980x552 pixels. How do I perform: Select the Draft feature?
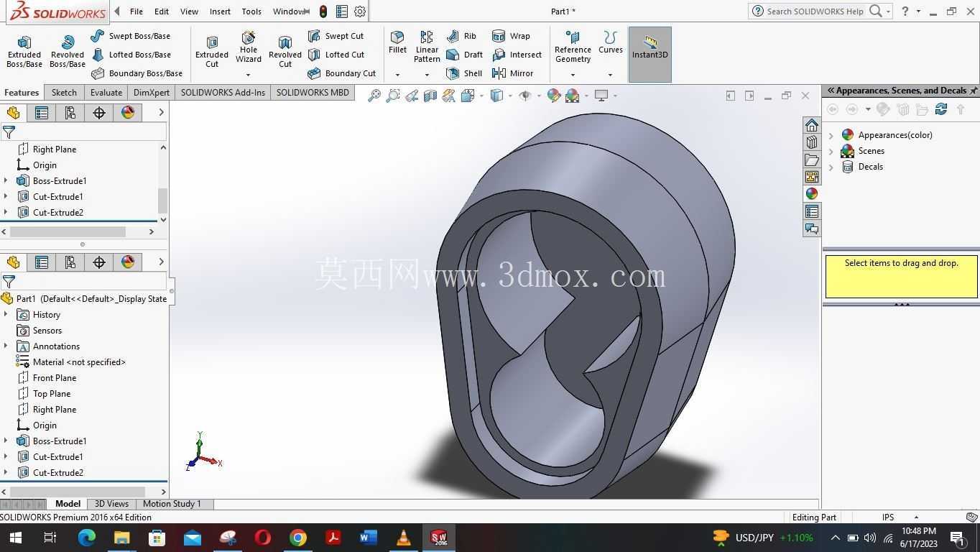464,55
